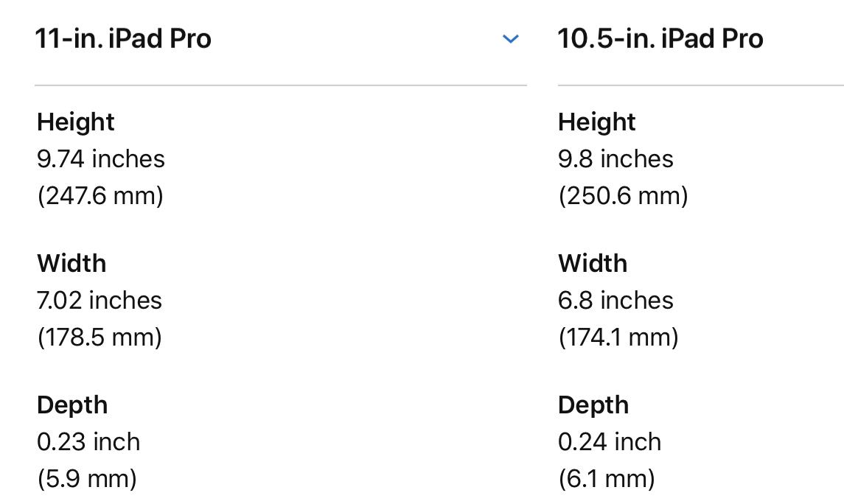844x504 pixels.
Task: Click the (250.6 mm) height measurement
Action: point(623,196)
